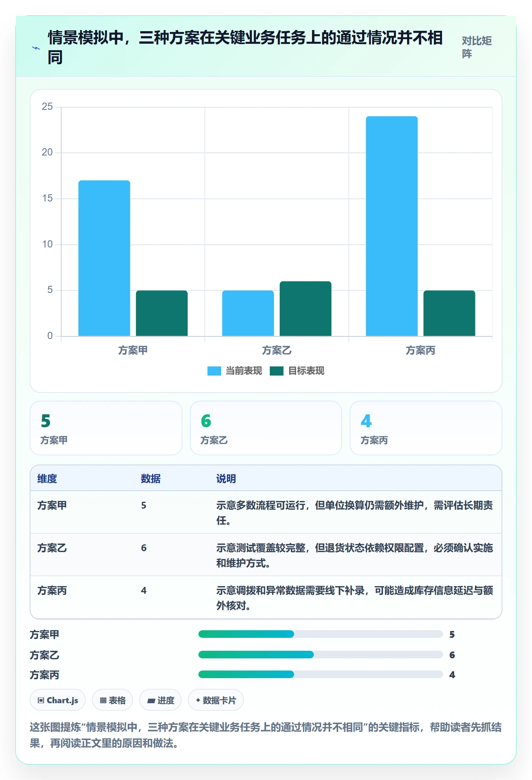
Task: Toggle the 当前表现 legend item
Action: [234, 371]
